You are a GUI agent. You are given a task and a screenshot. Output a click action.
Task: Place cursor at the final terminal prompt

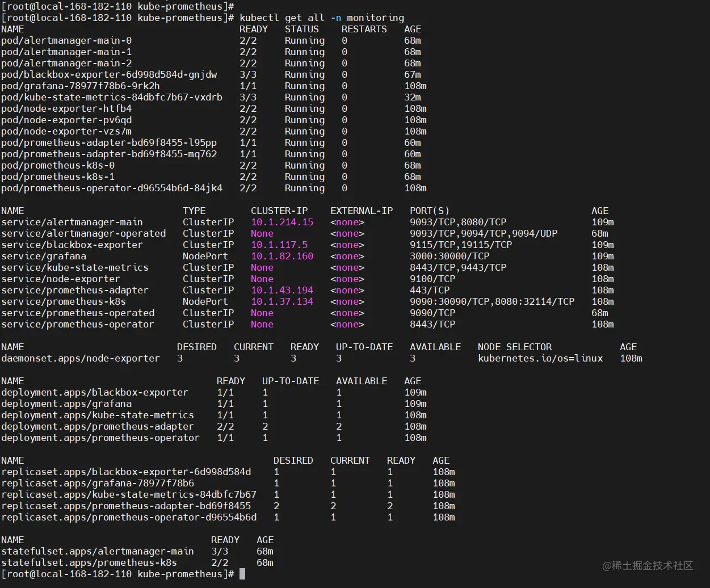pos(242,574)
